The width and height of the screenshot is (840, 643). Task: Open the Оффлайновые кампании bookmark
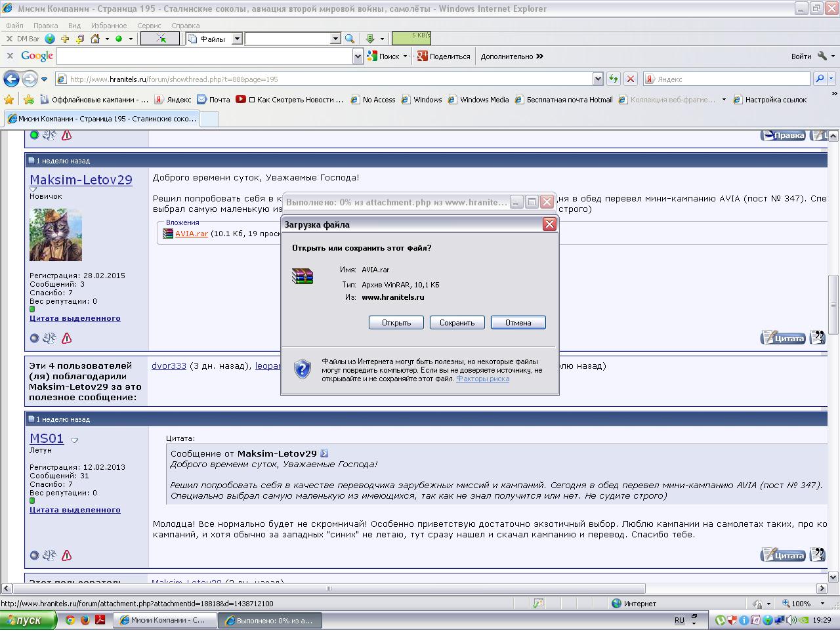tap(94, 100)
